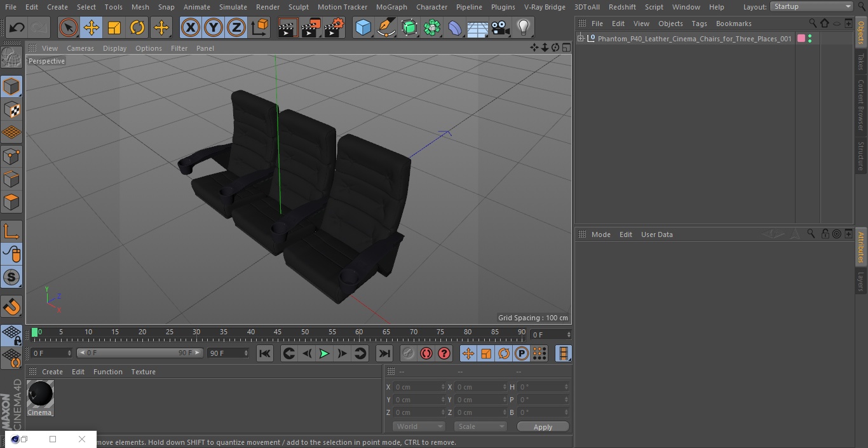Switch coordinate system icon
This screenshot has width=868, height=448.
pyautogui.click(x=260, y=27)
